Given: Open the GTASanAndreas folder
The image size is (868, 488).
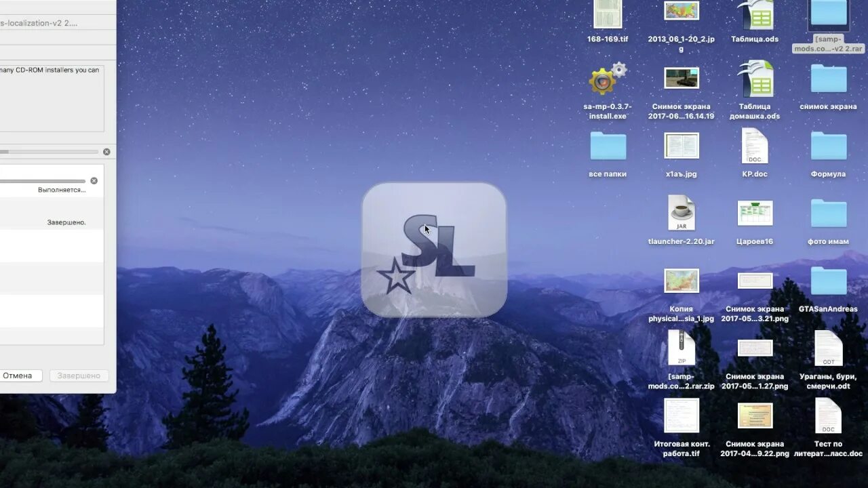Looking at the screenshot, I should [x=829, y=281].
